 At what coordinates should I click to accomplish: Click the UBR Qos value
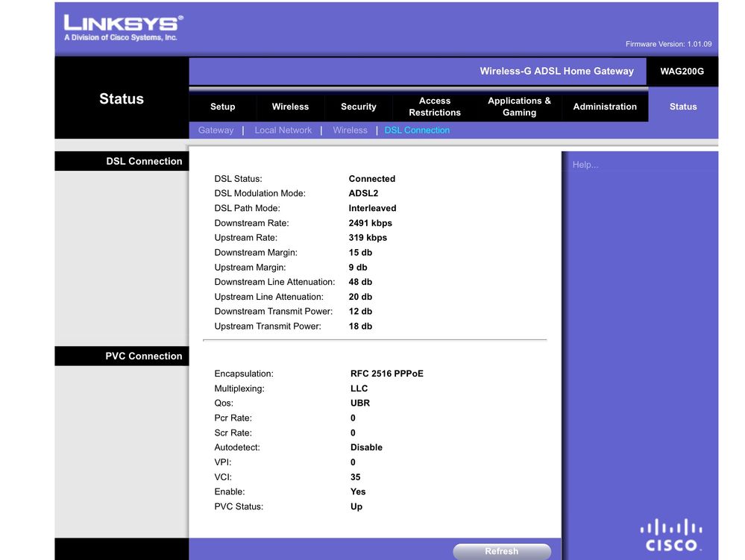(360, 403)
